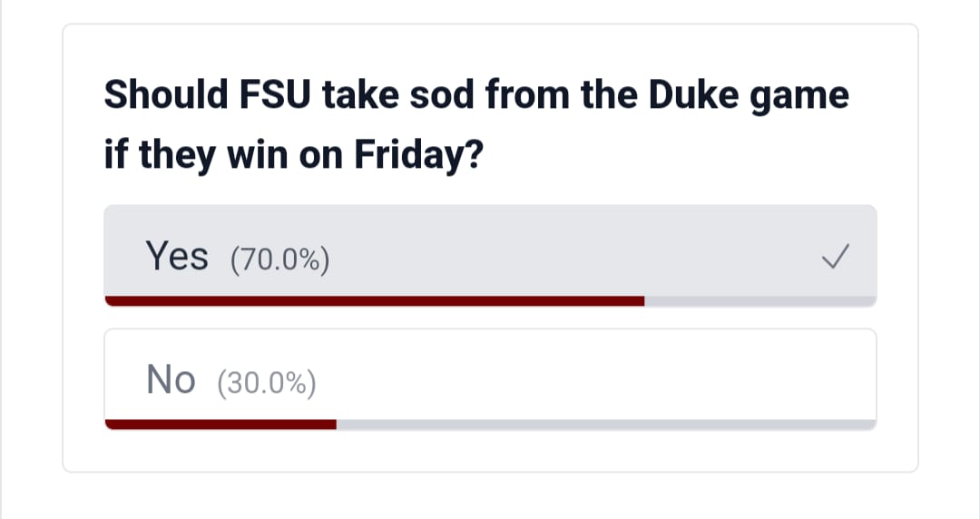Click the filled red bar under No
Image resolution: width=980 pixels, height=519 pixels.
[x=220, y=424]
